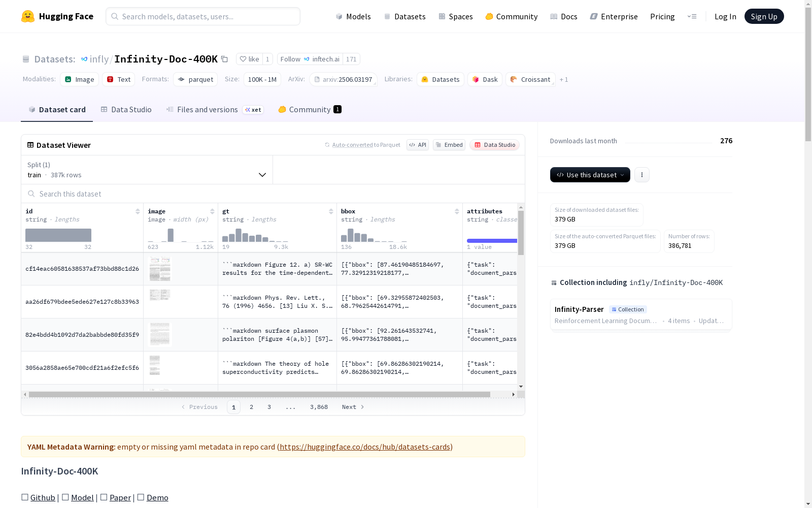Click the Embed viewer button
812x508 pixels.
[449, 145]
